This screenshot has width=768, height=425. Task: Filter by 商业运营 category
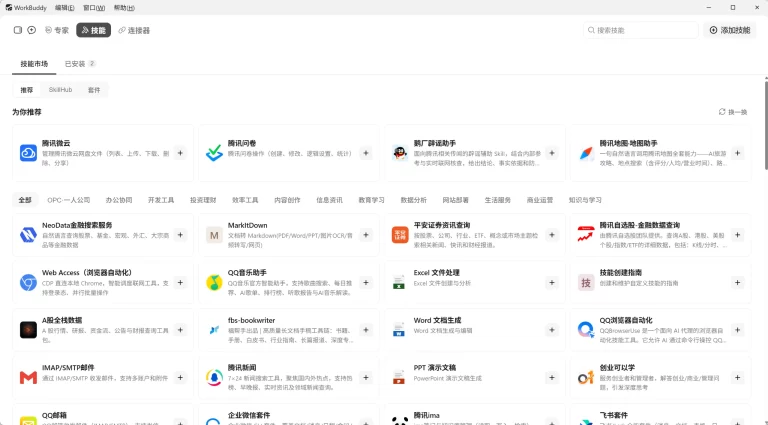(540, 200)
